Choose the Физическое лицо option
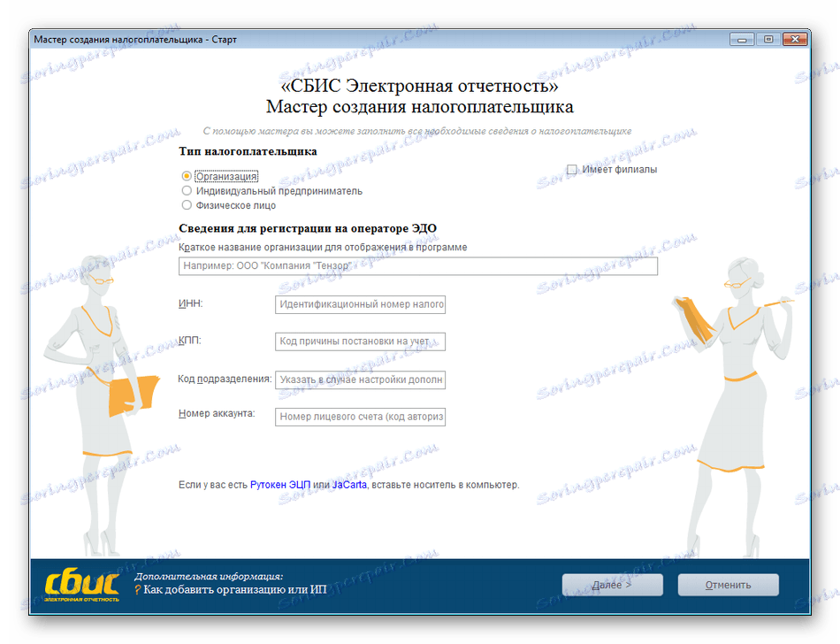The image size is (840, 644). 187,205
